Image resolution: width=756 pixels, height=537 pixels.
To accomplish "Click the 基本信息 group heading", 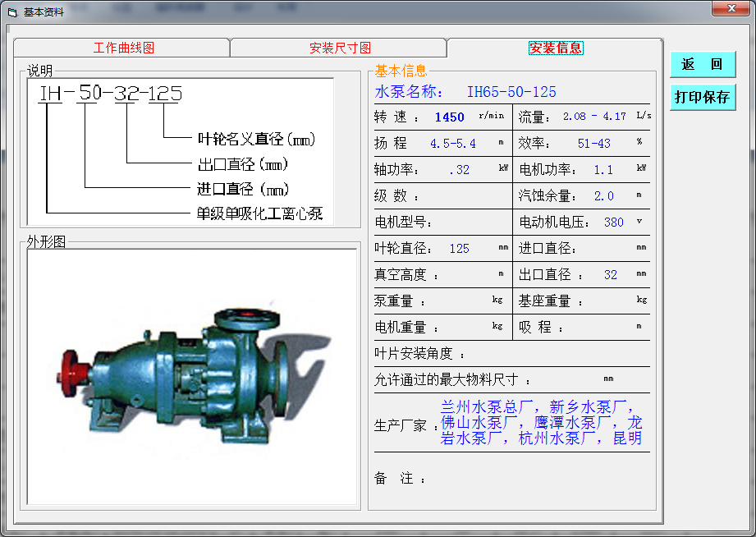I will [401, 71].
